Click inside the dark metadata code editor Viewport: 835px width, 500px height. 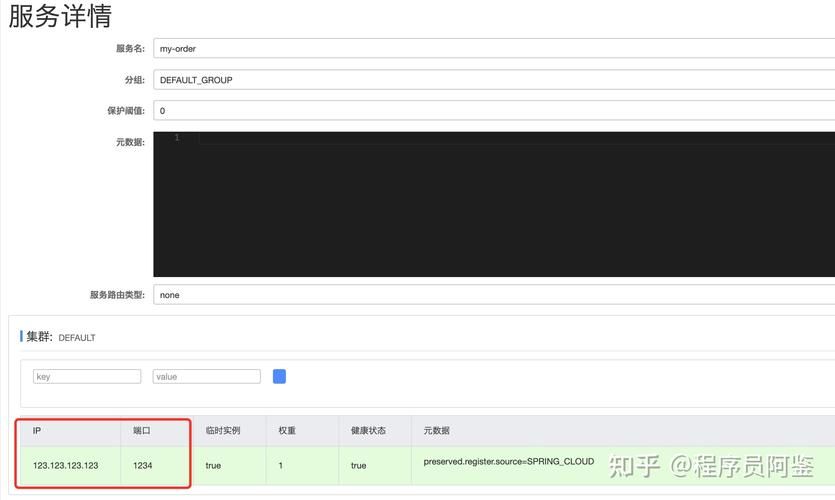pos(494,204)
